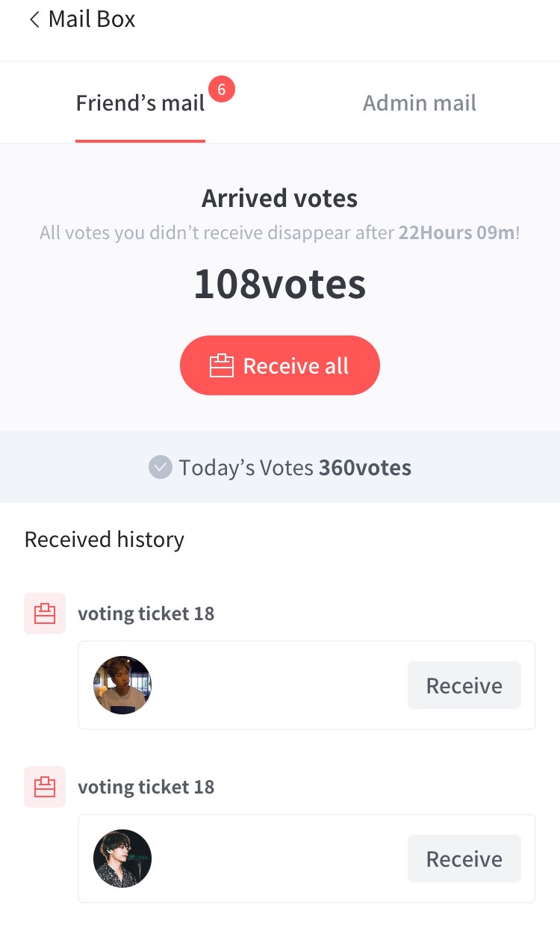Click the second voting ticket 18 icon
The height and width of the screenshot is (937, 560).
(45, 787)
